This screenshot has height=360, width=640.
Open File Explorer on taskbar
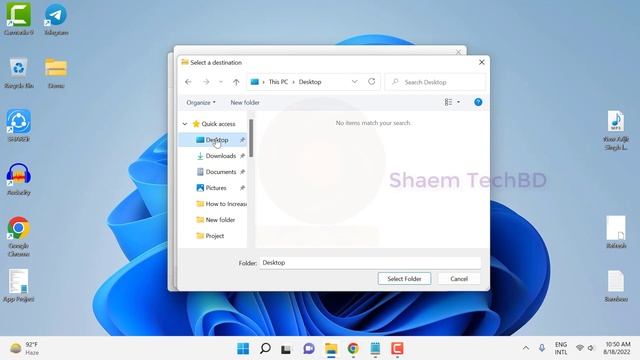pos(331,349)
